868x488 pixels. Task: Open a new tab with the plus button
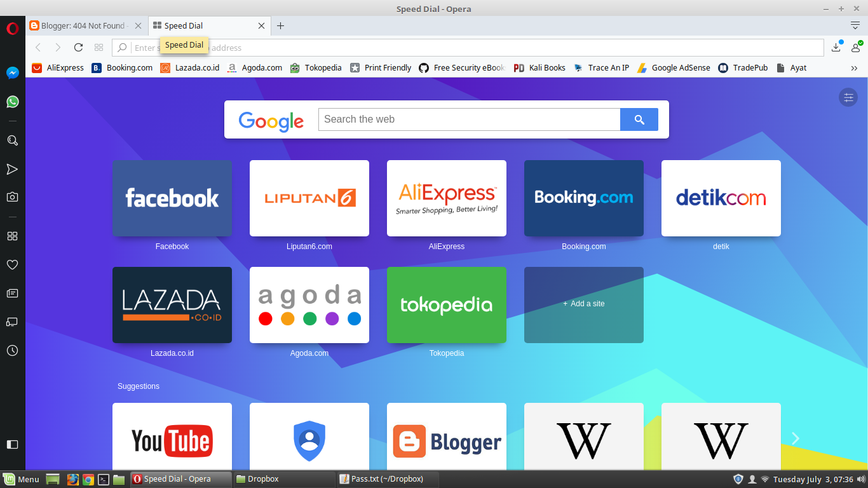click(280, 26)
